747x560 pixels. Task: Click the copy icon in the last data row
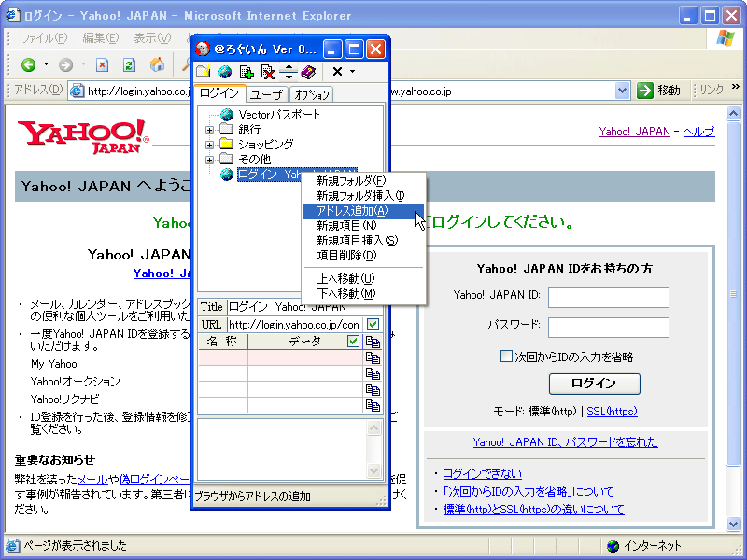[373, 405]
